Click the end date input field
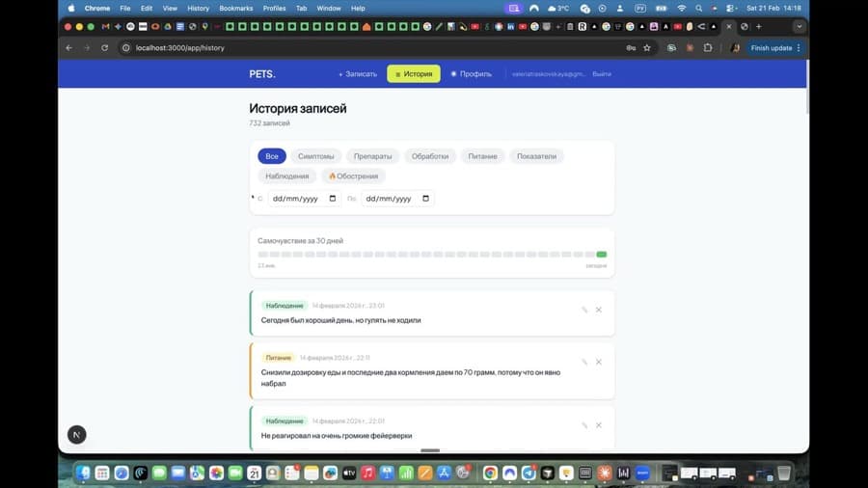 click(x=397, y=199)
